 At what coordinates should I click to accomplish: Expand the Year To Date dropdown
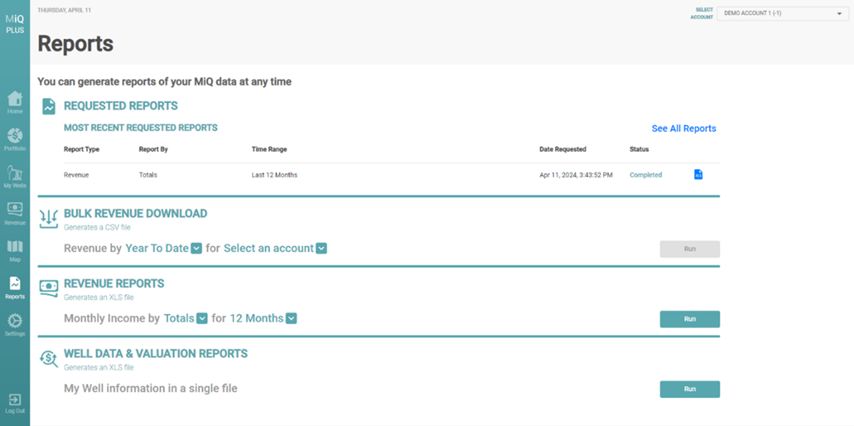tap(197, 248)
